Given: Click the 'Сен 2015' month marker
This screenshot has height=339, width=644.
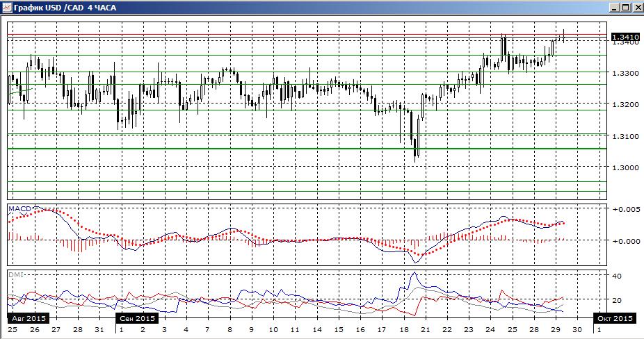Looking at the screenshot, I should 137,318.
